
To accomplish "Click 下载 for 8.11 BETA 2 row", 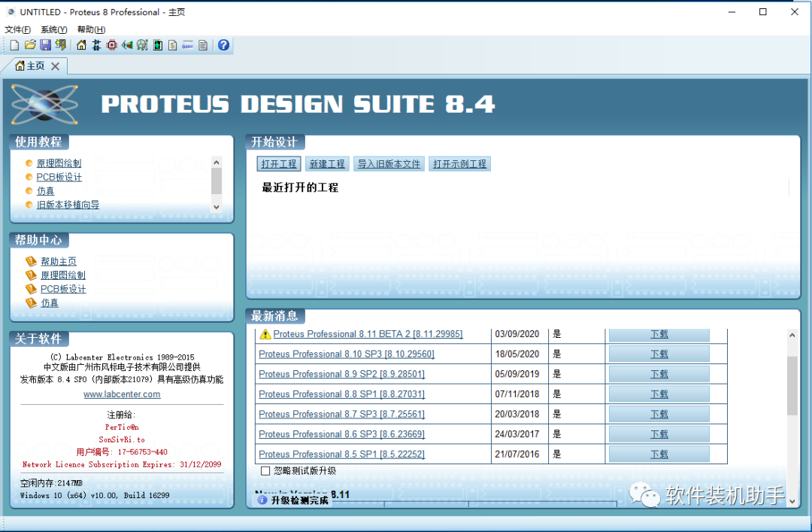I will tap(659, 334).
